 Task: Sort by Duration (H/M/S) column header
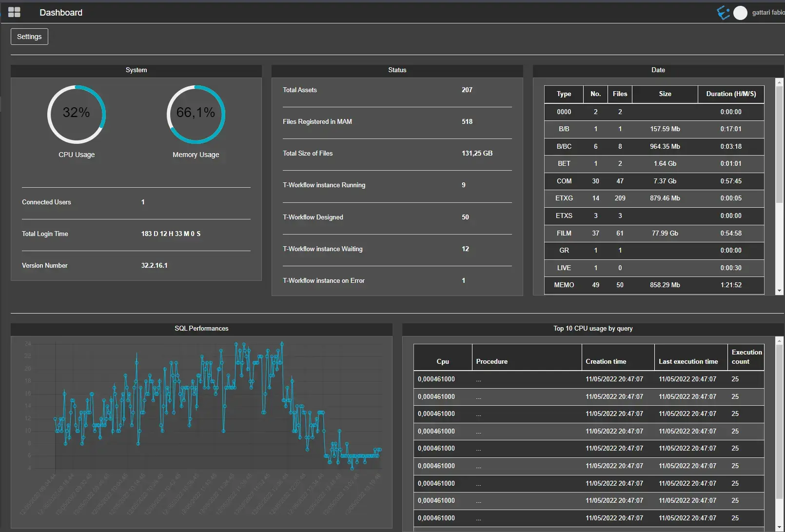point(730,94)
